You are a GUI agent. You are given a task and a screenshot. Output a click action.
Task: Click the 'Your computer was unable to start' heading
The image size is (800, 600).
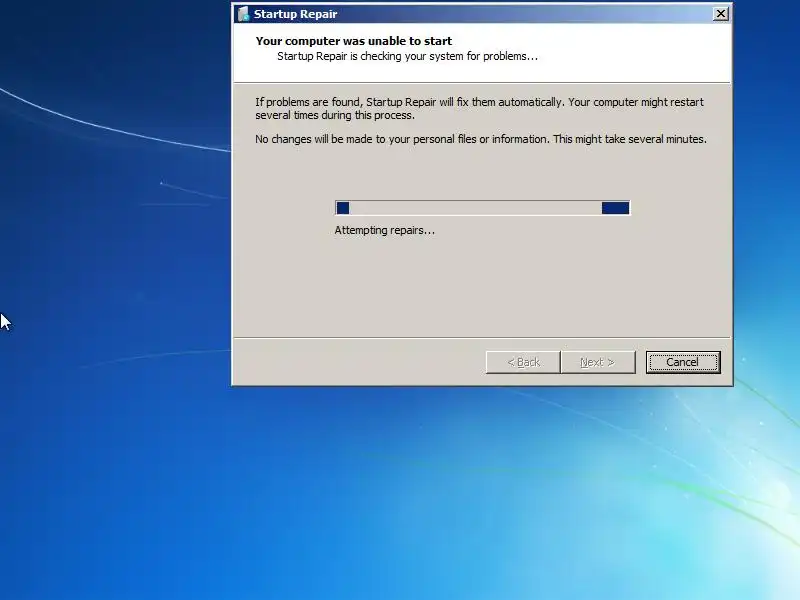[354, 41]
